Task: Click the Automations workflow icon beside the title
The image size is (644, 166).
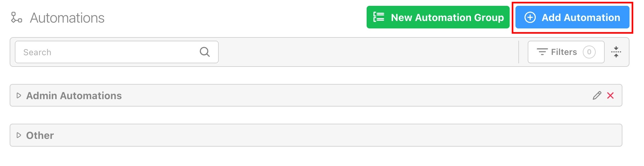Action: [x=16, y=17]
